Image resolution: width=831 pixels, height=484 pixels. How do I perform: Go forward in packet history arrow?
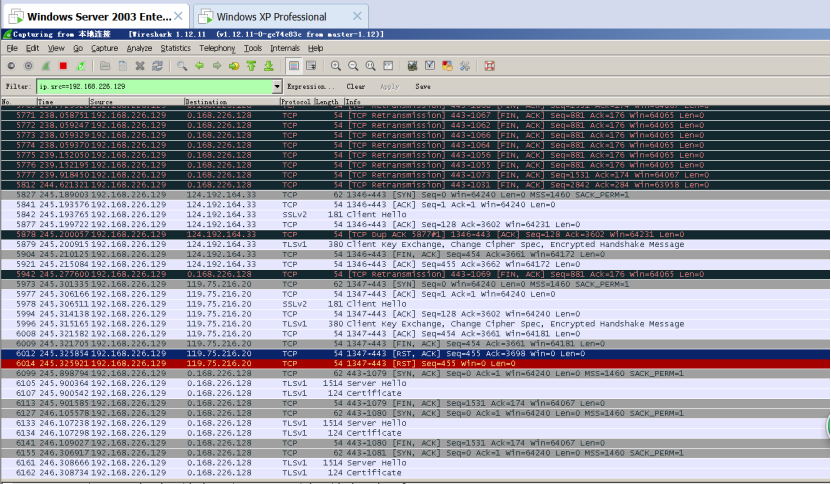[217, 66]
